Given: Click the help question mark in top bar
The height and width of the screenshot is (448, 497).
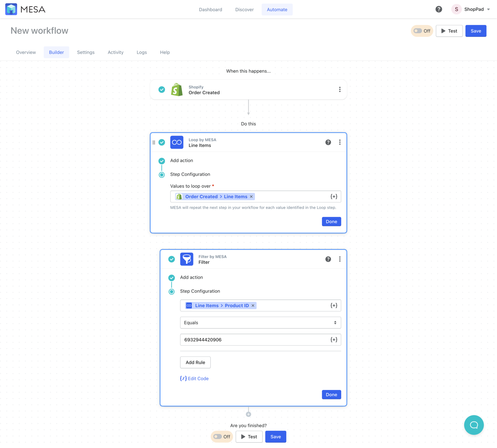Looking at the screenshot, I should (x=439, y=9).
